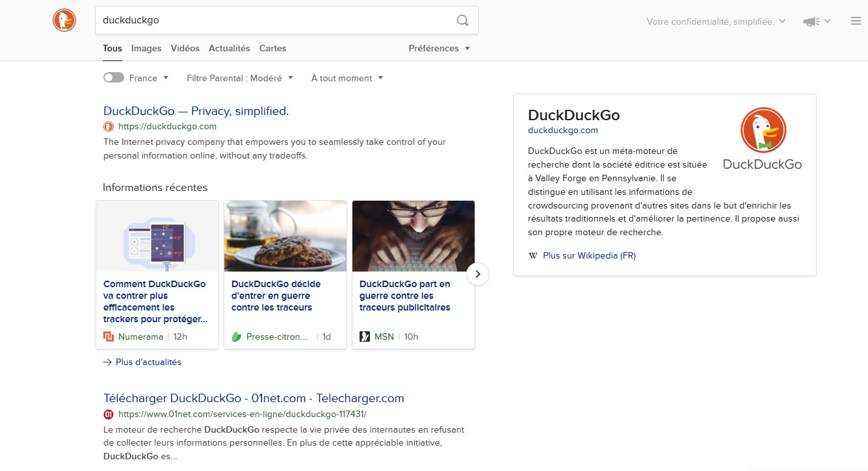868x471 pixels.
Task: Click the duckduckgo.com result favicon
Action: pos(109,127)
